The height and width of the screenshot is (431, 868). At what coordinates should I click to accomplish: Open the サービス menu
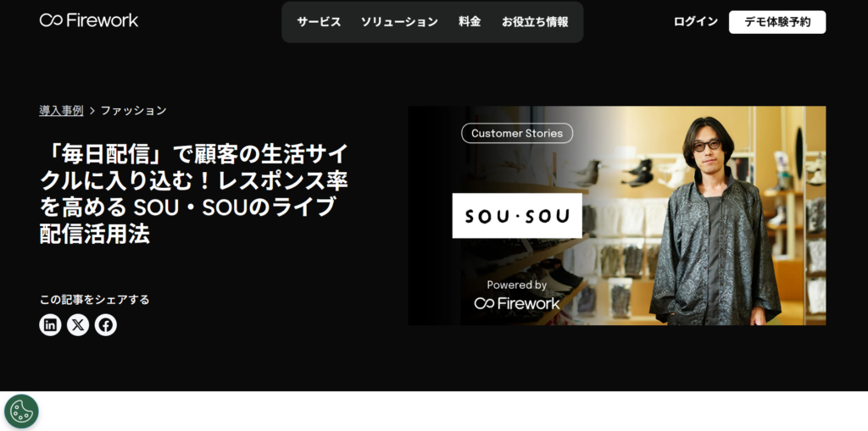pos(319,21)
